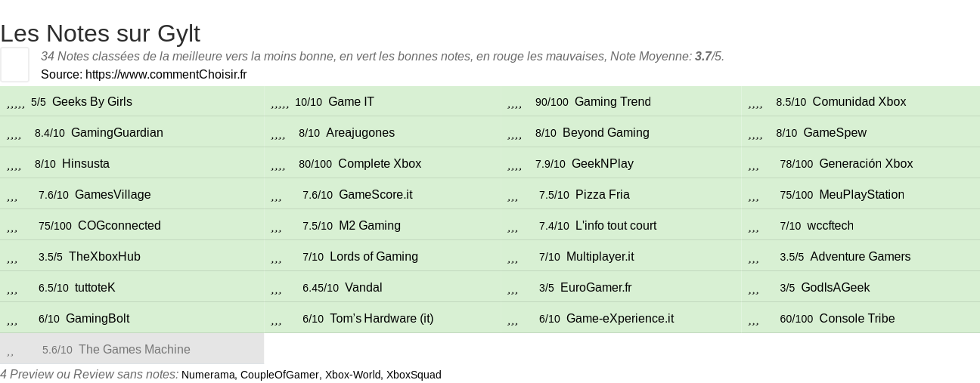Screen dimensions: 980x383
Task: Open the Complete Xbox review
Action: [x=380, y=163]
